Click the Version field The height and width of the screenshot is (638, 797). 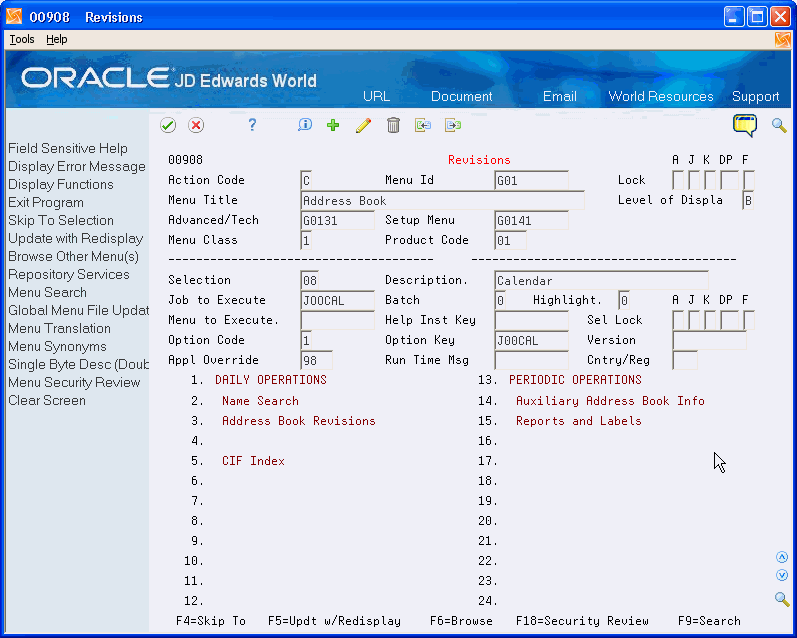tap(710, 340)
